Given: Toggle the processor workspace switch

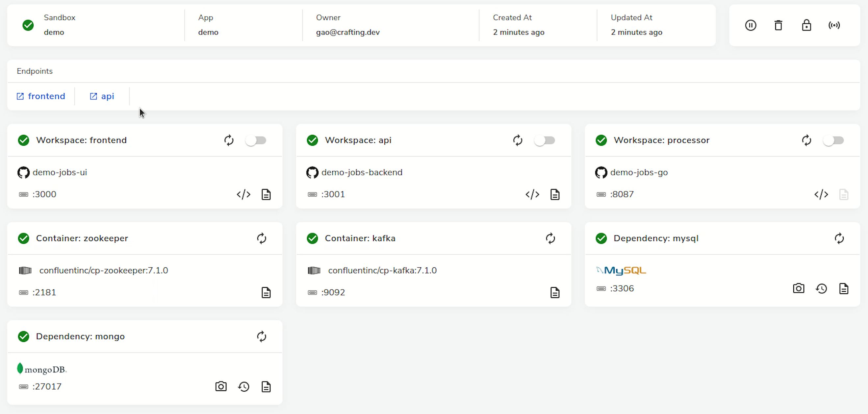Looking at the screenshot, I should [833, 140].
